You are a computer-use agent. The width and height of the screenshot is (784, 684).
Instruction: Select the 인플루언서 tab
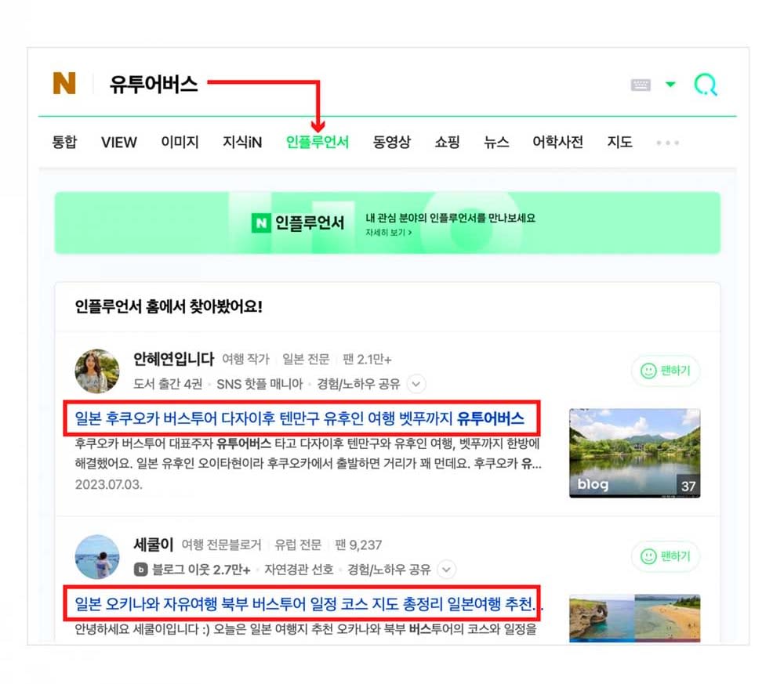click(x=317, y=142)
